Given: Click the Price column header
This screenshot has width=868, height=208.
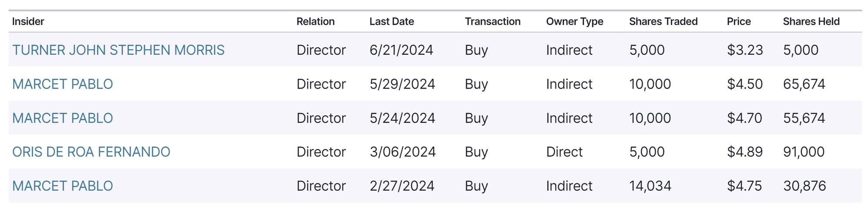Looking at the screenshot, I should tap(739, 21).
